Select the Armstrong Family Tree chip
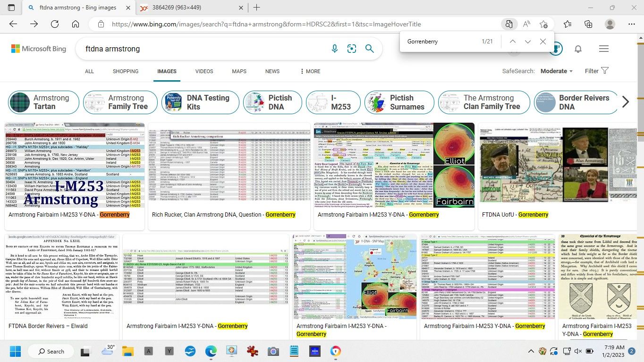Image resolution: width=644 pixels, height=362 pixels. (120, 102)
